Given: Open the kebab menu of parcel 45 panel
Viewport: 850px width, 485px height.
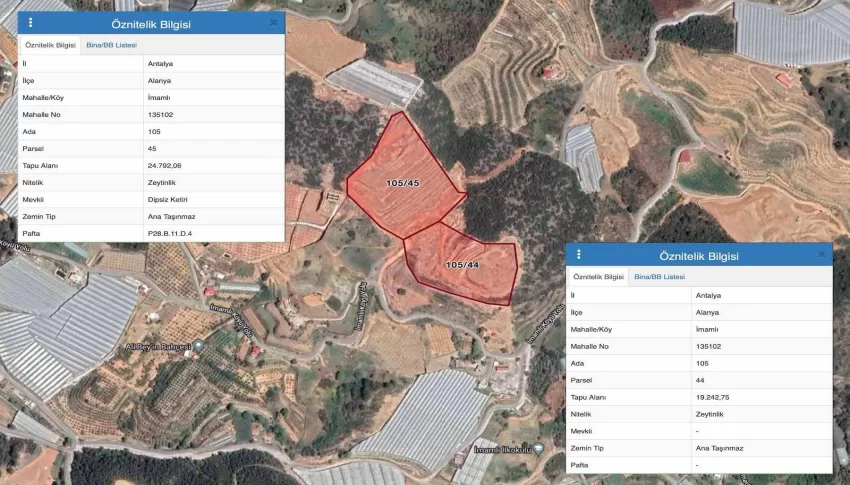Looking at the screenshot, I should click(30, 22).
